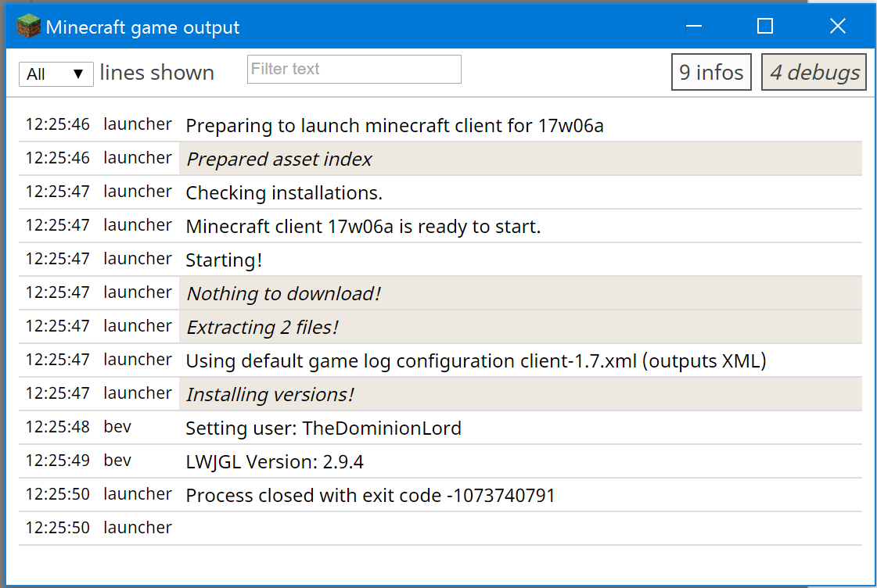The width and height of the screenshot is (877, 588).
Task: Minimize the Minecraft game output window
Action: [x=694, y=27]
